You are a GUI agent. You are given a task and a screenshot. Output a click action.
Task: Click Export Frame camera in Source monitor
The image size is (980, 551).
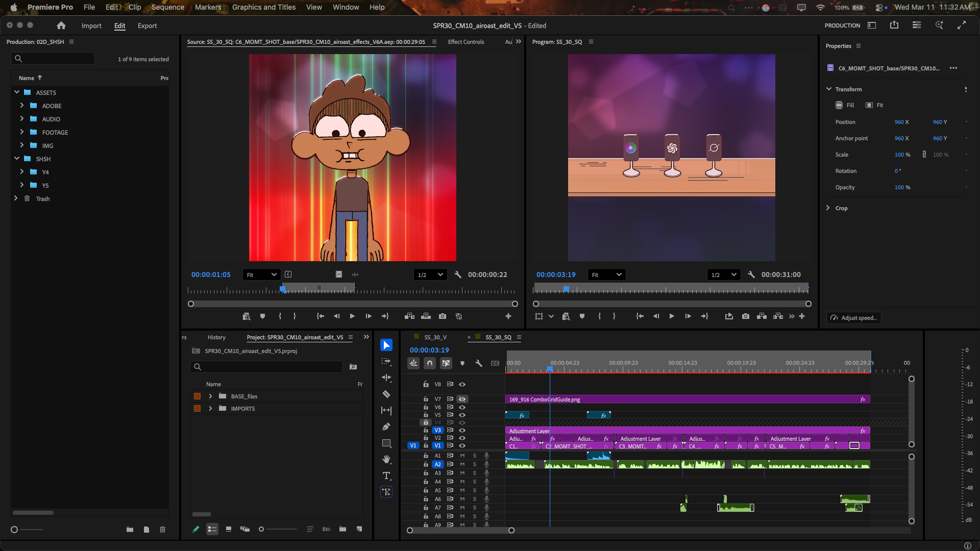[443, 316]
